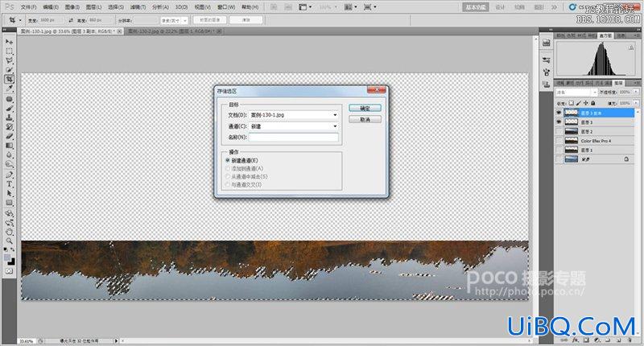Open the resolution units dropdown in options bar

click(174, 20)
